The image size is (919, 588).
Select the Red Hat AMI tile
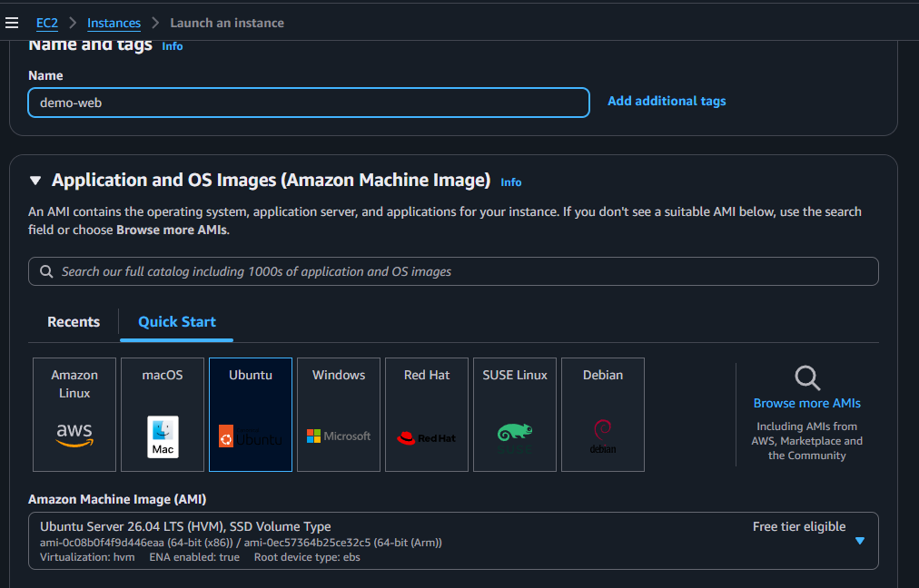(427, 414)
